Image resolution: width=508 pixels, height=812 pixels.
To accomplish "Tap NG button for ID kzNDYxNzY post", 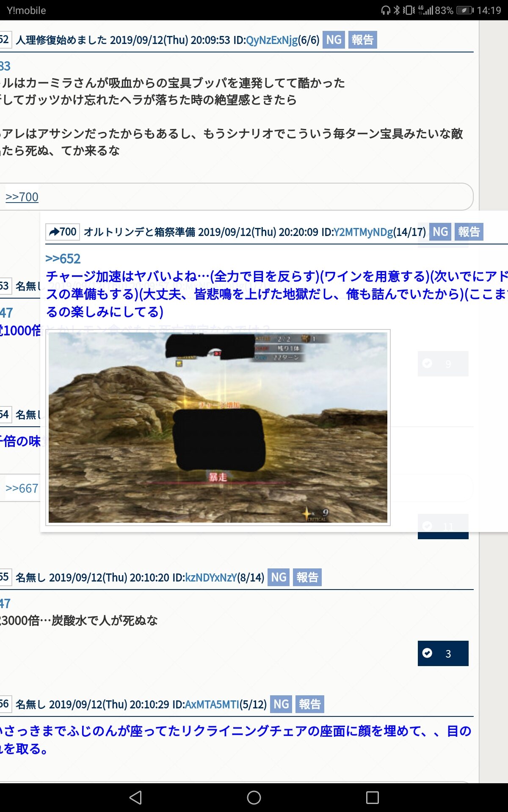I will point(279,577).
